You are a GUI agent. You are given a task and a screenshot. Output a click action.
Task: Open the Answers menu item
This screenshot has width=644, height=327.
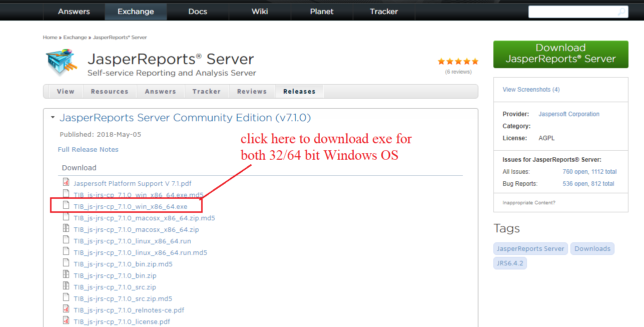(x=74, y=12)
